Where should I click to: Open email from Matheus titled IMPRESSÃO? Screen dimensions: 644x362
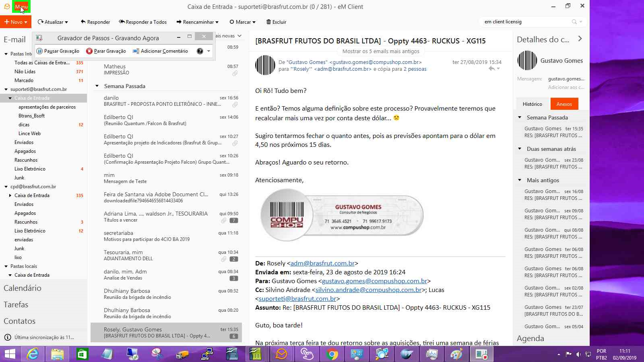click(x=166, y=70)
